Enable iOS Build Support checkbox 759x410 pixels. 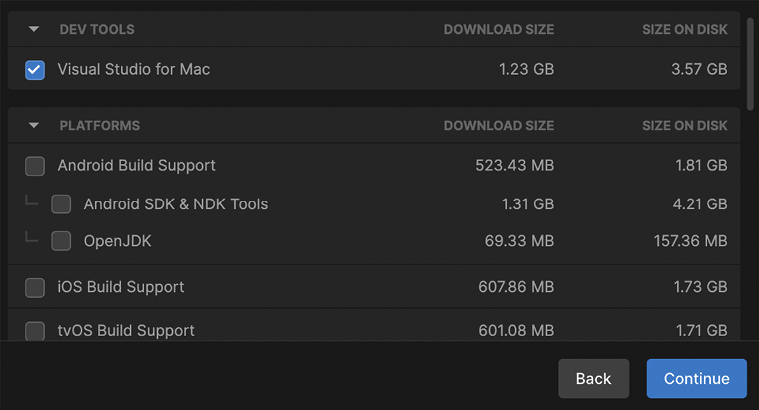click(35, 288)
